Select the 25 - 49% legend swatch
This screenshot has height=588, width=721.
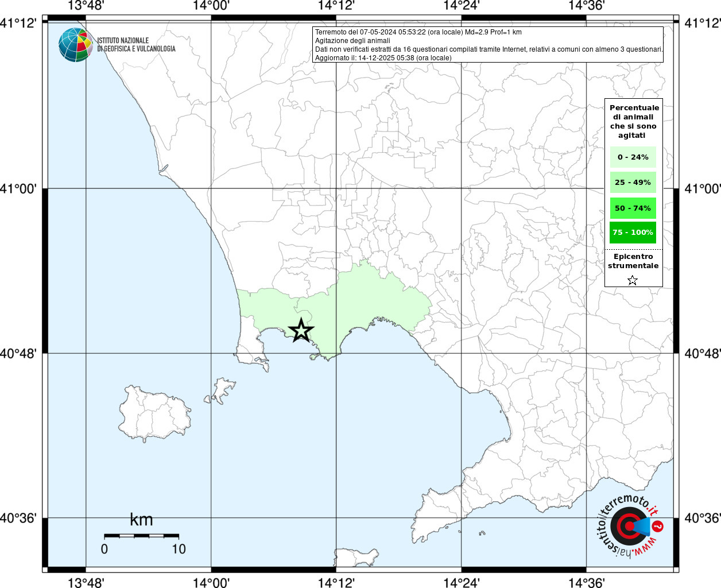point(633,182)
